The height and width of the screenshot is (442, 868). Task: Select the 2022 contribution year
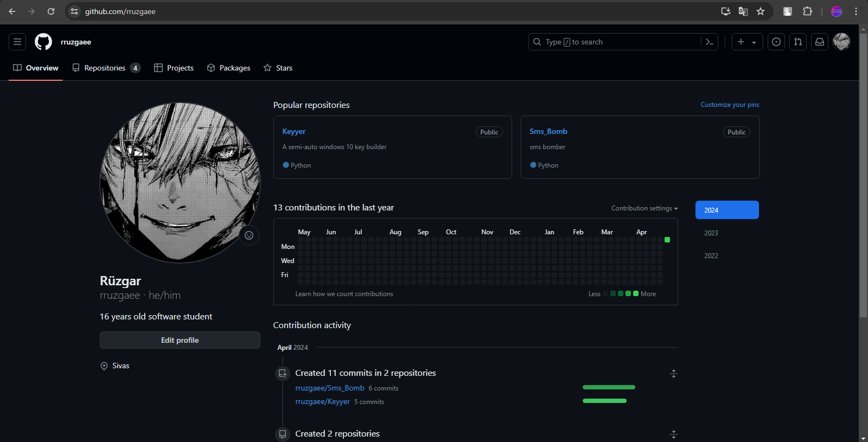(727, 255)
